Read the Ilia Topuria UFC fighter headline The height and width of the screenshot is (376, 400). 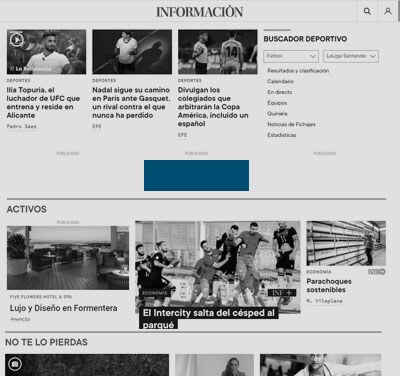(x=43, y=103)
